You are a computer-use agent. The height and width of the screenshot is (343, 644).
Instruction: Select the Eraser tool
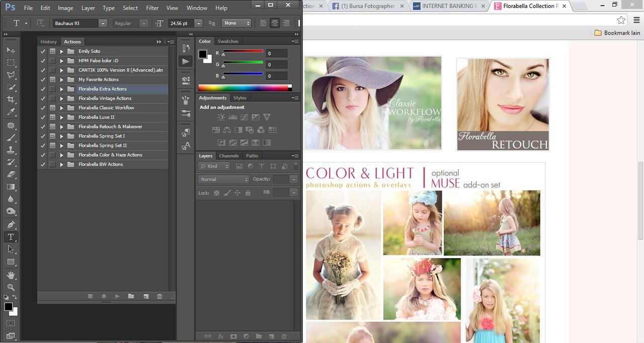point(11,175)
